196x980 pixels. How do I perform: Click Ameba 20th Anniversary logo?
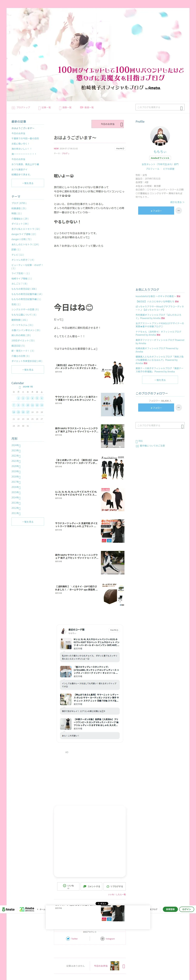coord(27,909)
